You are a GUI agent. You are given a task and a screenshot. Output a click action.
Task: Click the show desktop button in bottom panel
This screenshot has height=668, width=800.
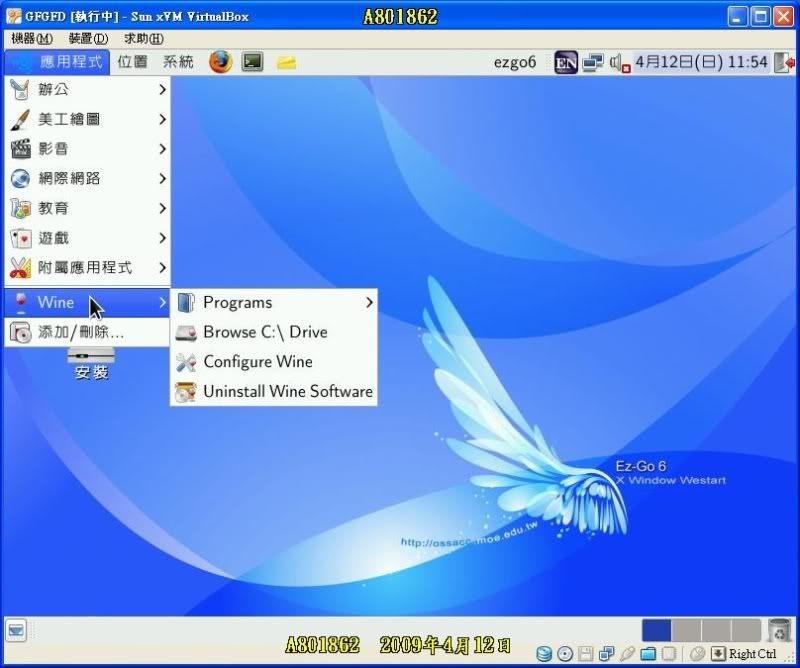click(x=16, y=630)
